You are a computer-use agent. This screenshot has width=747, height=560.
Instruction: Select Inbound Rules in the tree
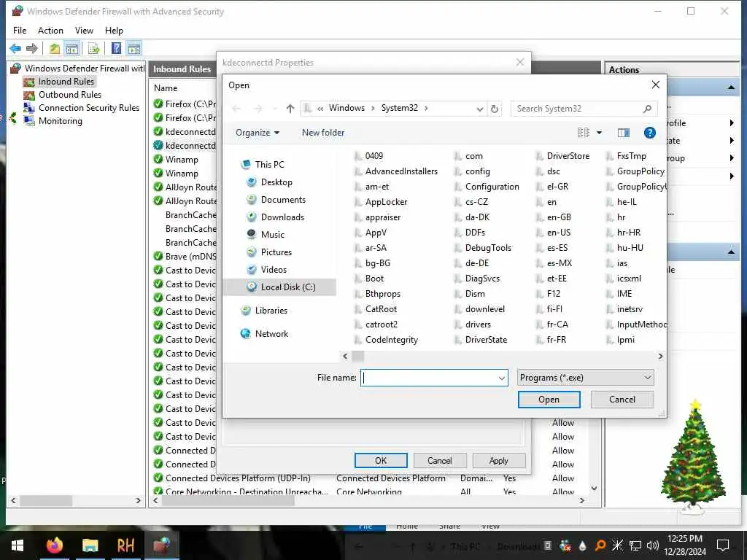pos(66,82)
